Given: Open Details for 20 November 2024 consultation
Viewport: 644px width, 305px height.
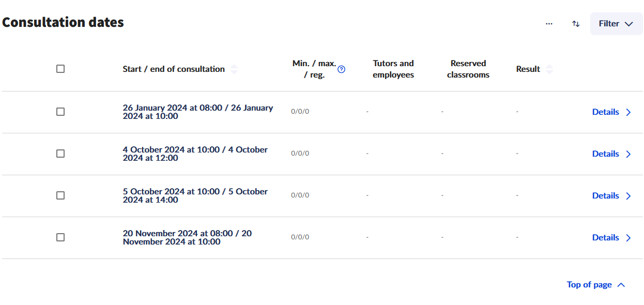Looking at the screenshot, I should (605, 237).
